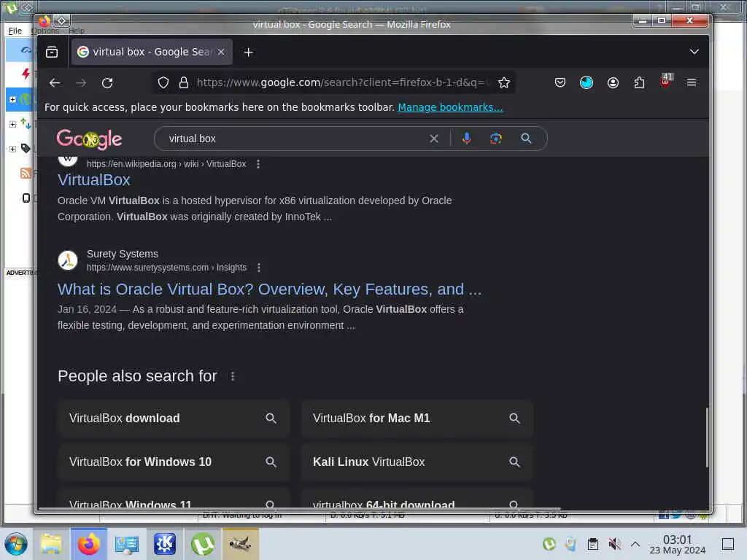Open clipboard icon in system tray
The width and height of the screenshot is (747, 560).
coord(592,544)
